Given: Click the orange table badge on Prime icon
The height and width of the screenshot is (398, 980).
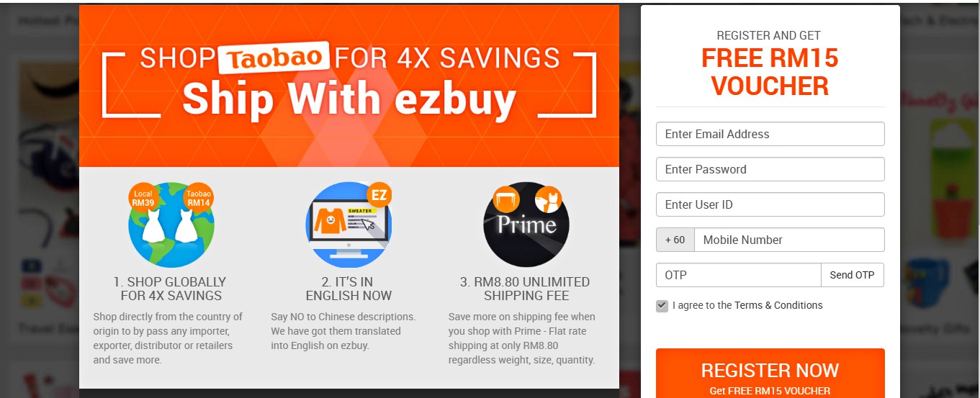Looking at the screenshot, I should tap(506, 199).
